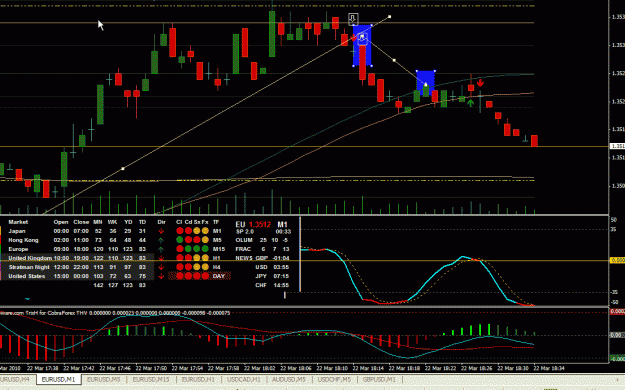The image size is (625, 390).
Task: Select the smaller blue rectangle near moving averages
Action: click(x=425, y=83)
